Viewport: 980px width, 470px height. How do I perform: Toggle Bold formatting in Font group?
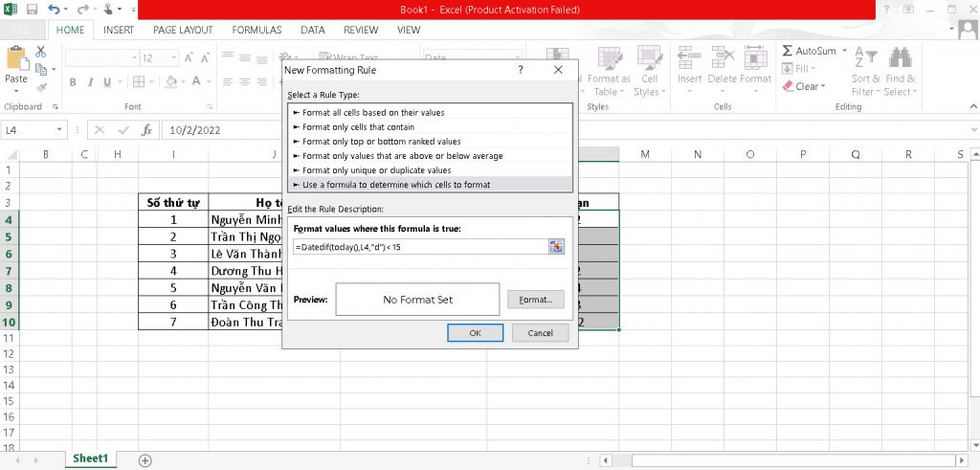tap(73, 82)
